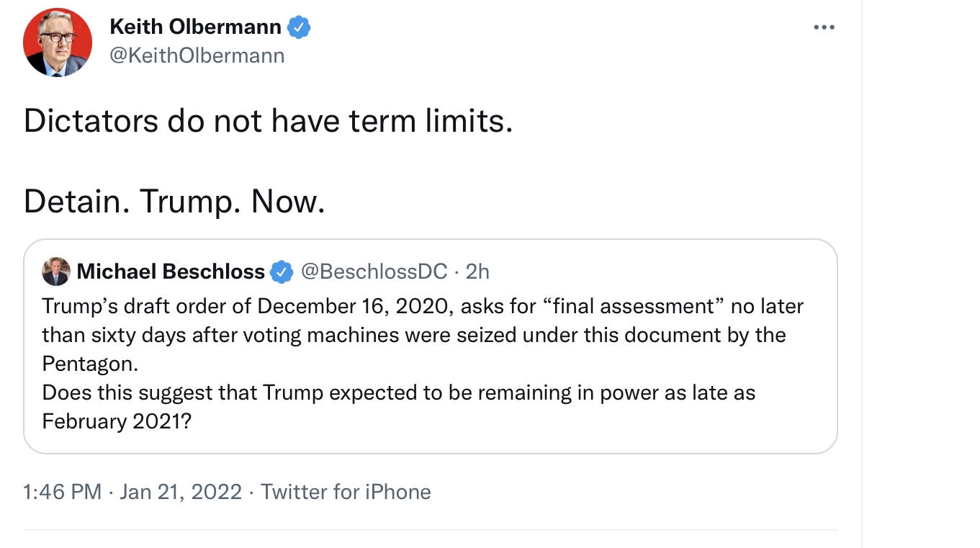Click Michael Beschloss's verified checkmark badge
Viewport: 980px width, 548px height.
[282, 272]
